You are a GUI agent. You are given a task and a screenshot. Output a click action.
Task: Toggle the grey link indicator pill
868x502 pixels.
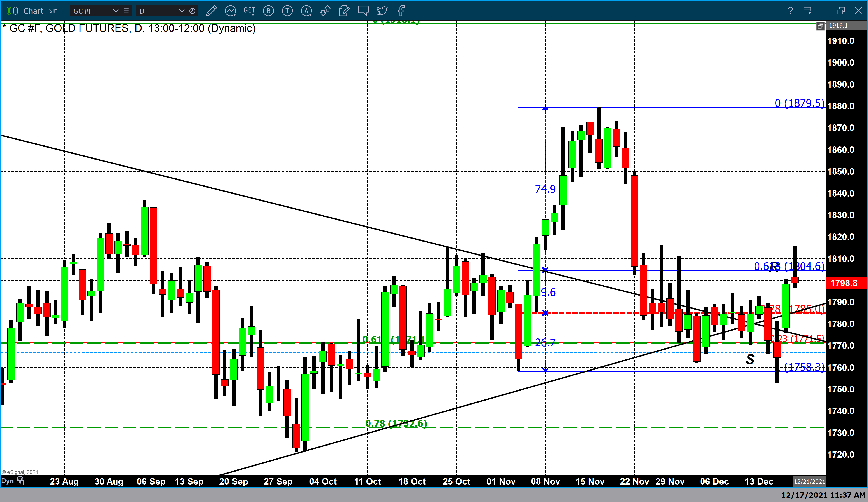coord(16,11)
